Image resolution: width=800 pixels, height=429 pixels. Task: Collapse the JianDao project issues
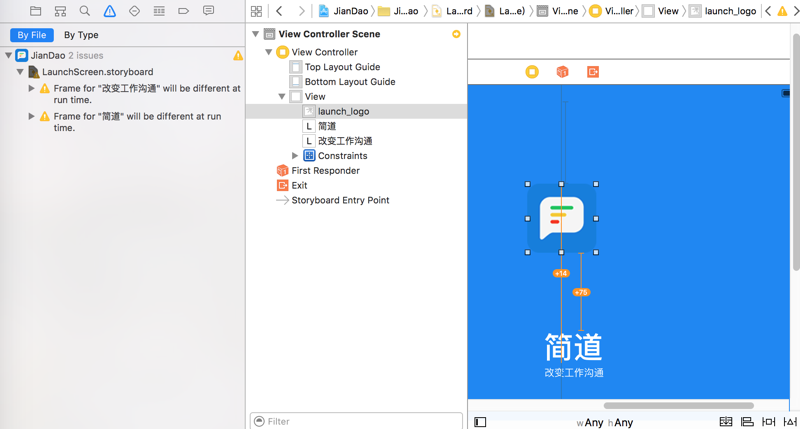pyautogui.click(x=8, y=55)
